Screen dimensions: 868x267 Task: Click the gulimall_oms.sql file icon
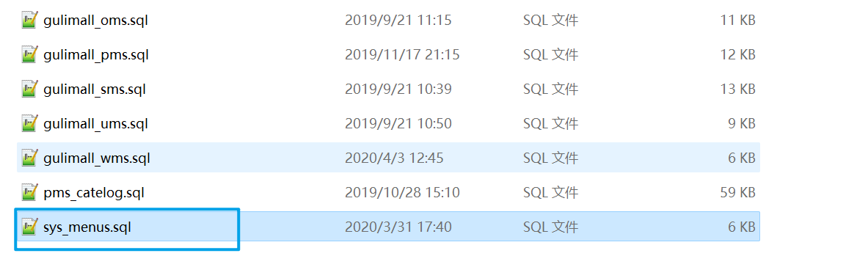30,21
